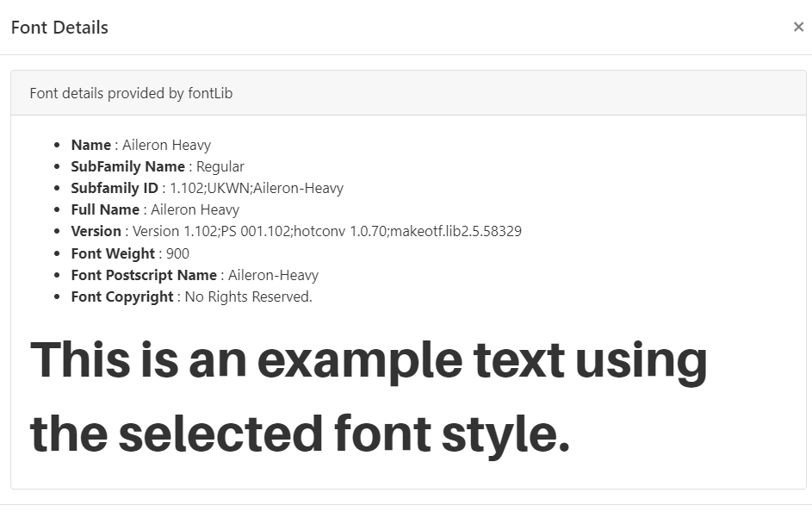Select the bold Name label
This screenshot has height=518, width=812.
90,145
